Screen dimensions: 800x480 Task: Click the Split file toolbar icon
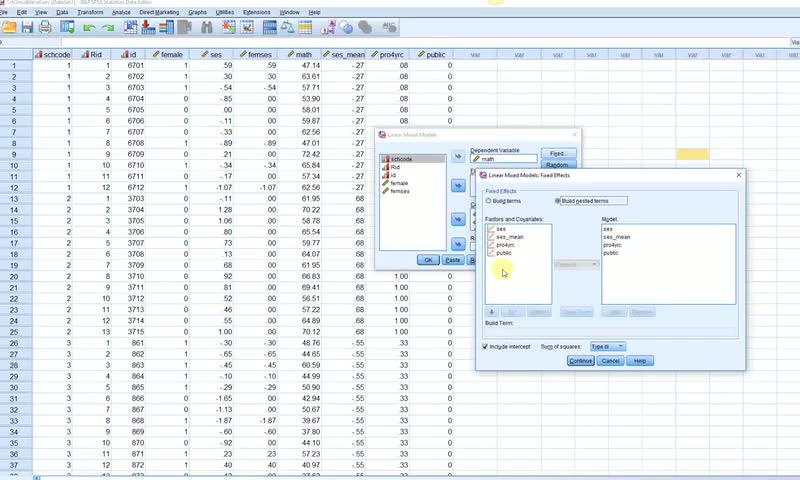pyautogui.click(x=269, y=27)
